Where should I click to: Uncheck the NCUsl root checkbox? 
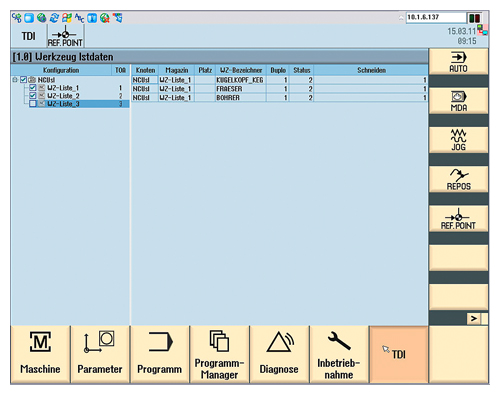pos(23,80)
